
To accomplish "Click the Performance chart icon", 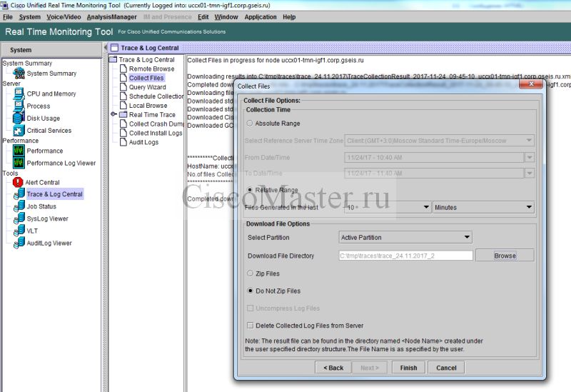I will (x=19, y=151).
